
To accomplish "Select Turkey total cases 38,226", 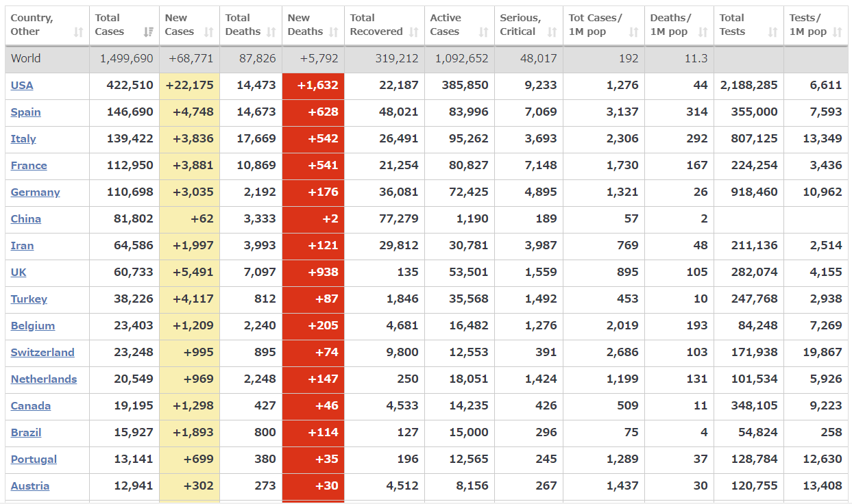I will click(x=134, y=299).
